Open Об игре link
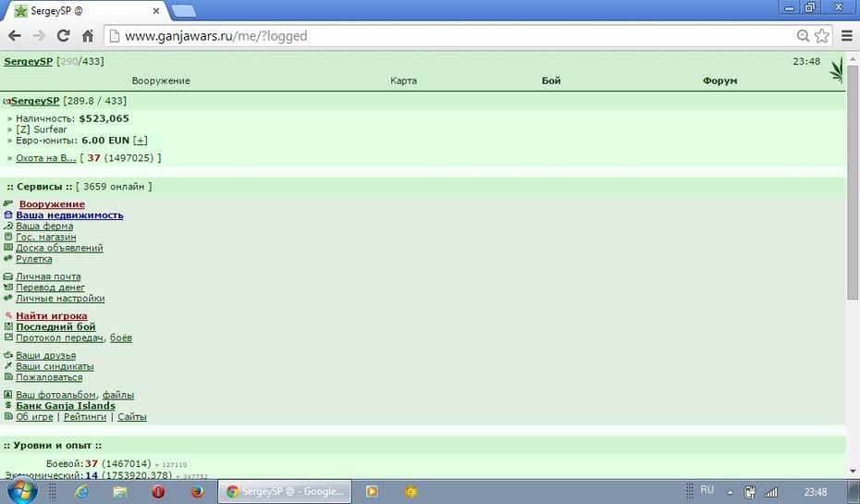This screenshot has width=860, height=504. pyautogui.click(x=34, y=417)
